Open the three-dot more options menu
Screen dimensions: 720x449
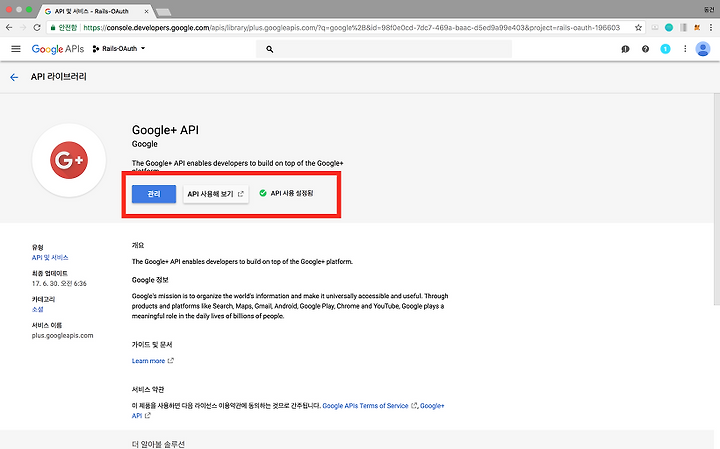point(685,49)
